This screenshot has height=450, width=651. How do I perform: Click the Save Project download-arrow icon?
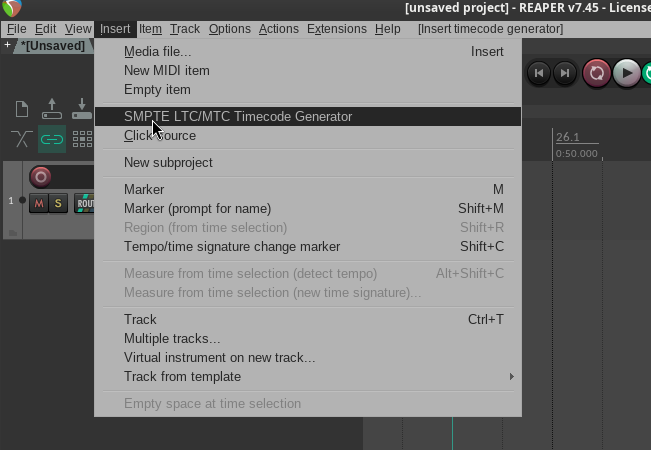[x=82, y=110]
